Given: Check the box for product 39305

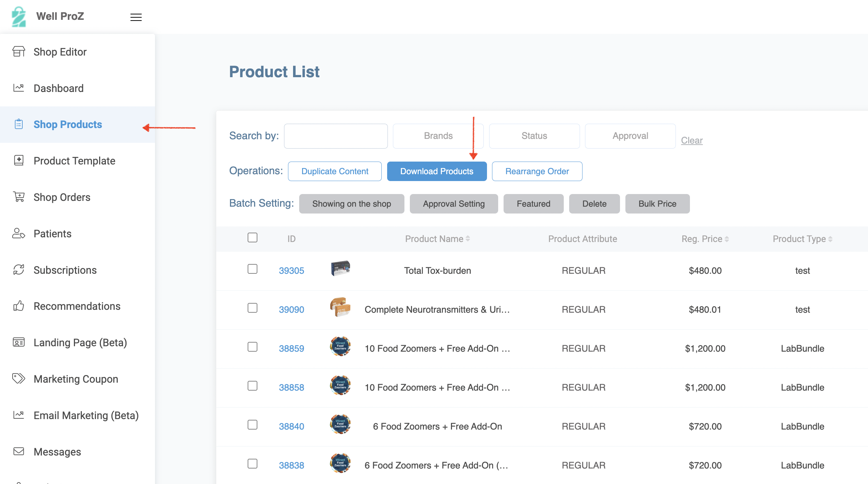Looking at the screenshot, I should tap(252, 269).
